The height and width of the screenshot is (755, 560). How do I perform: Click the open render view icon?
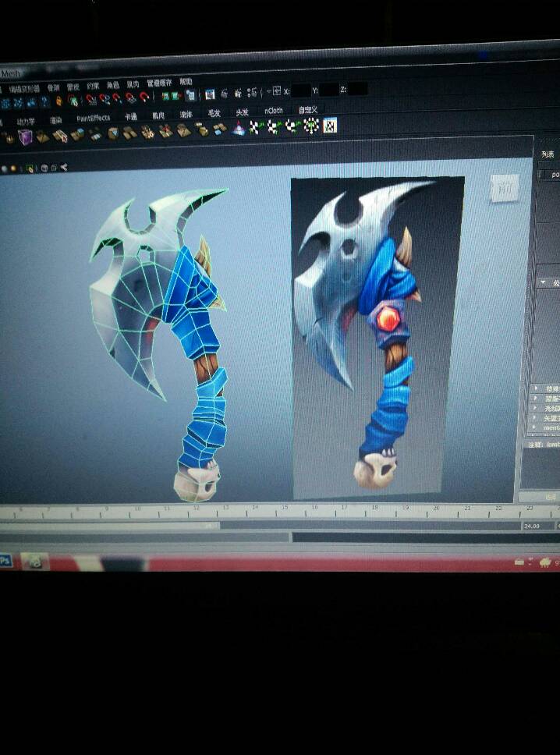point(210,94)
